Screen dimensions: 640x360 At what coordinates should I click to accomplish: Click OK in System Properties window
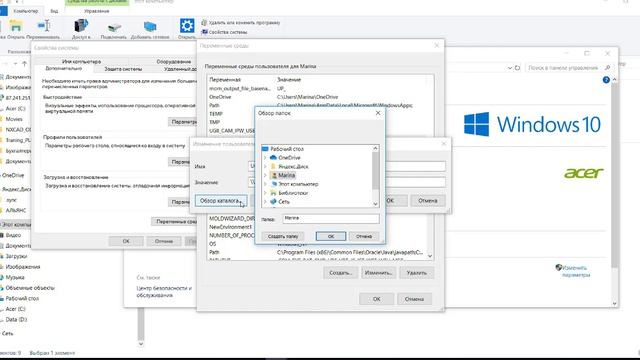(126, 241)
